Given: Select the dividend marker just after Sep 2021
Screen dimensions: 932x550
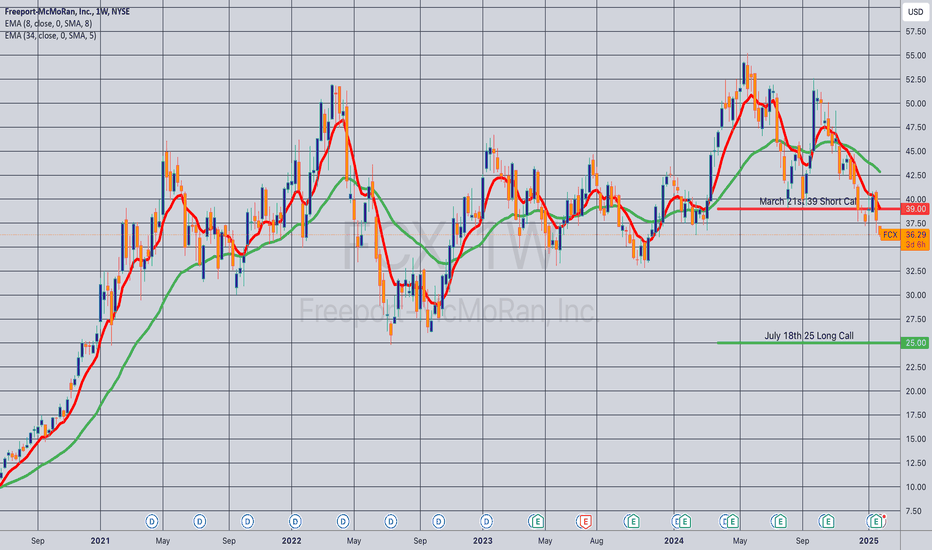Looking at the screenshot, I should [x=247, y=521].
